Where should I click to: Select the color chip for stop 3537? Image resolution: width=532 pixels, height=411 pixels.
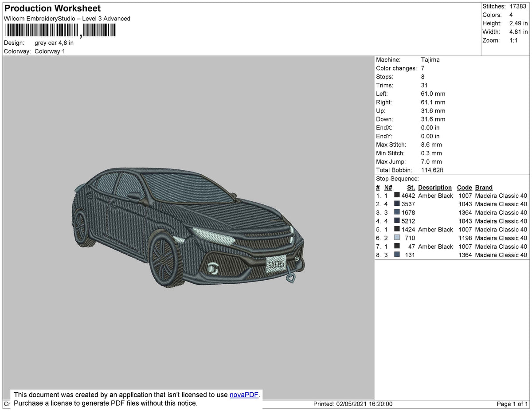[396, 204]
